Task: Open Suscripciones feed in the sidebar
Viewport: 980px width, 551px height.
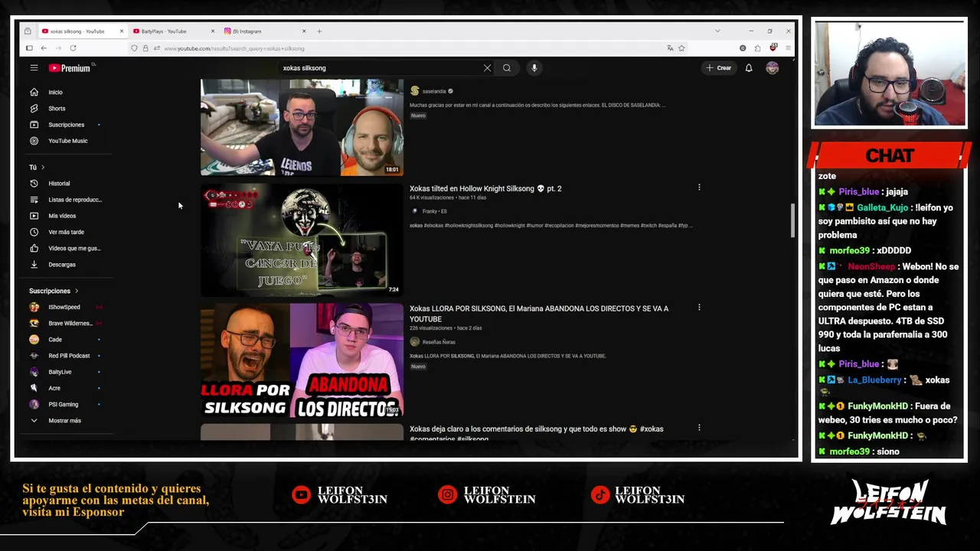Action: (65, 125)
